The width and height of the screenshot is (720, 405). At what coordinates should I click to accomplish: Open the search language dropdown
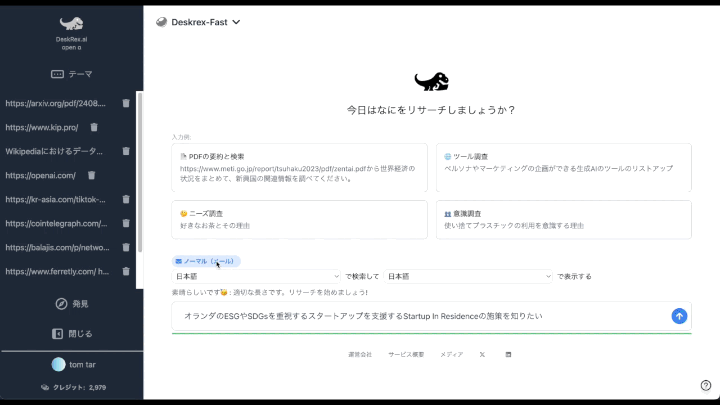click(x=257, y=276)
